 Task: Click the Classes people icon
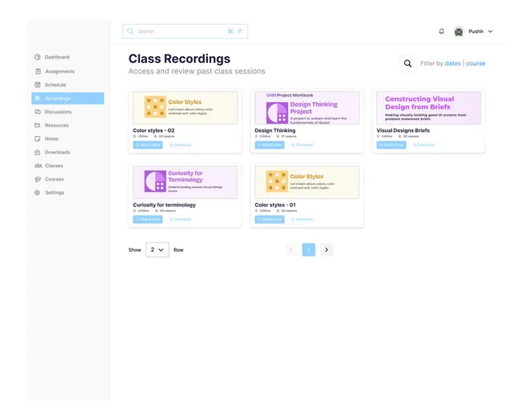[38, 166]
